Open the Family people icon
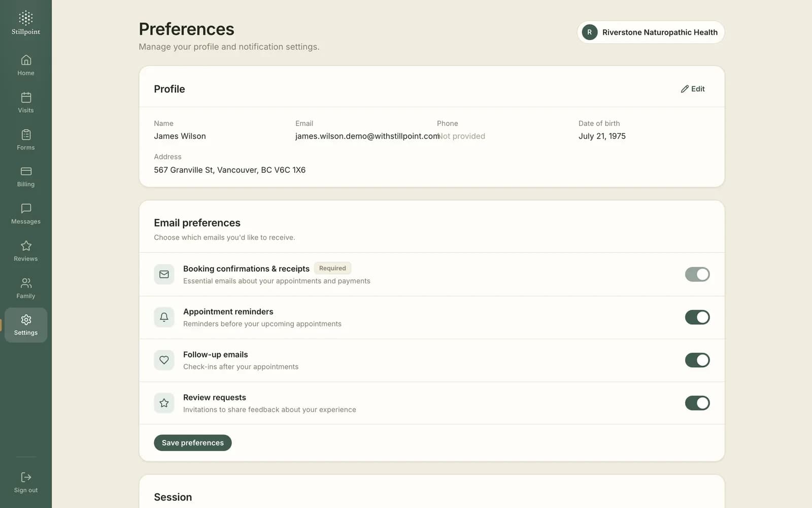 click(x=26, y=283)
